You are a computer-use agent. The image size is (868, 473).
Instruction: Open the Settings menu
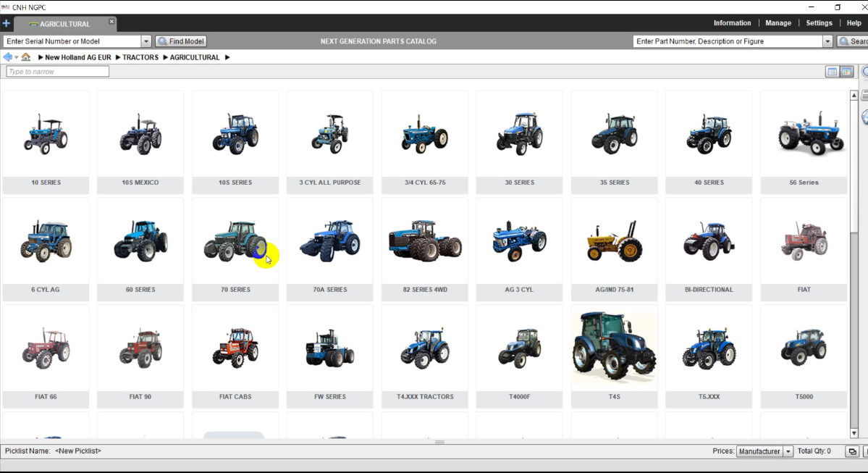click(x=819, y=23)
